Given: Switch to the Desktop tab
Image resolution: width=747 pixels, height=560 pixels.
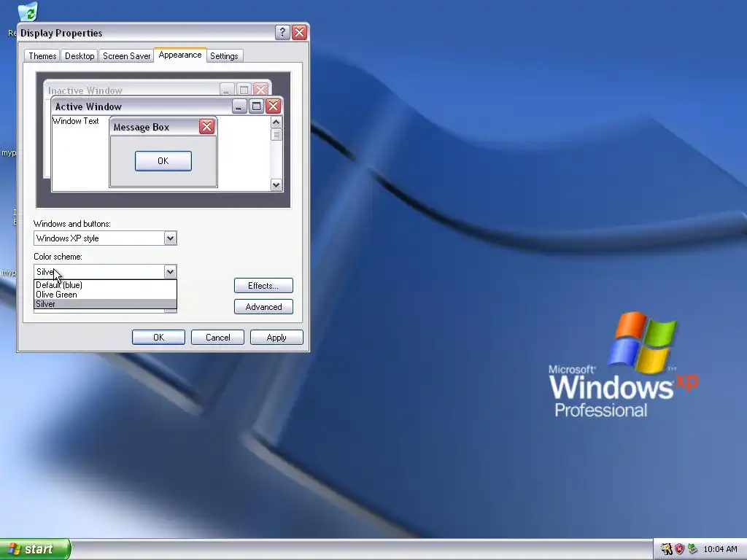Looking at the screenshot, I should click(80, 56).
